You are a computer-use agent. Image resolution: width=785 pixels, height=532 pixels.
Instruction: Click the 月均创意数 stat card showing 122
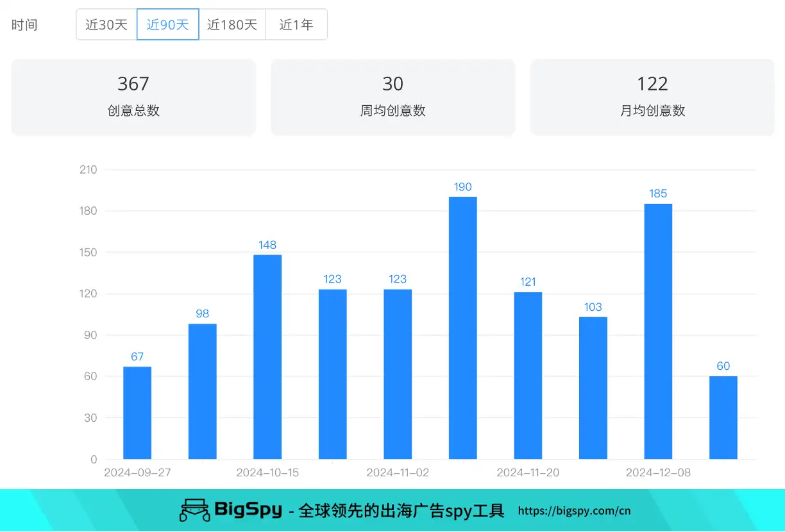(652, 97)
